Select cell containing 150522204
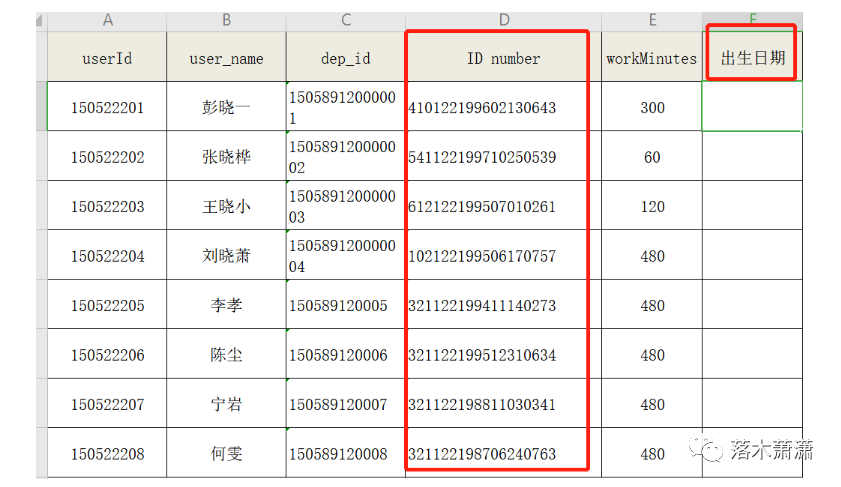Viewport: 841px width, 487px height. point(107,255)
